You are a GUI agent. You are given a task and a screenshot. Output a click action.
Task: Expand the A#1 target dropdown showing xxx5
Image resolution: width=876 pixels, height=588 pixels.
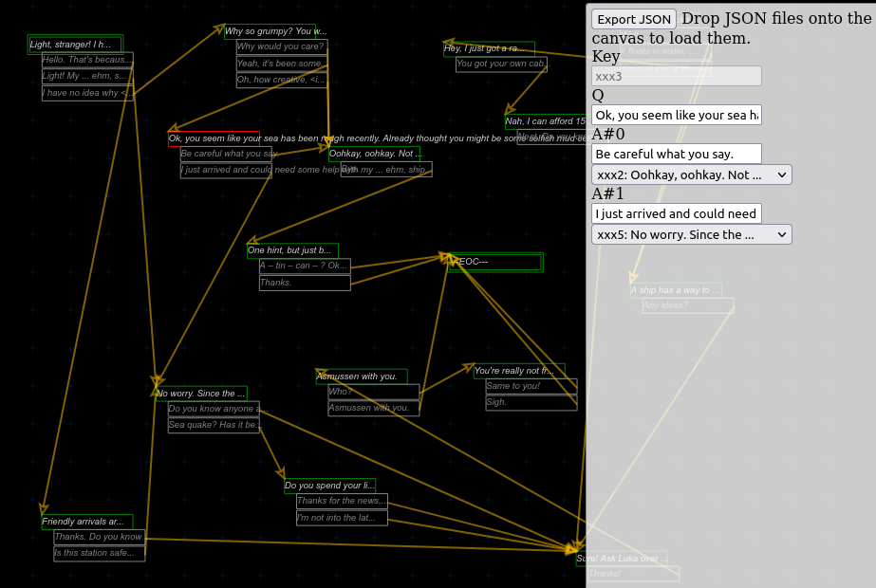(x=691, y=234)
